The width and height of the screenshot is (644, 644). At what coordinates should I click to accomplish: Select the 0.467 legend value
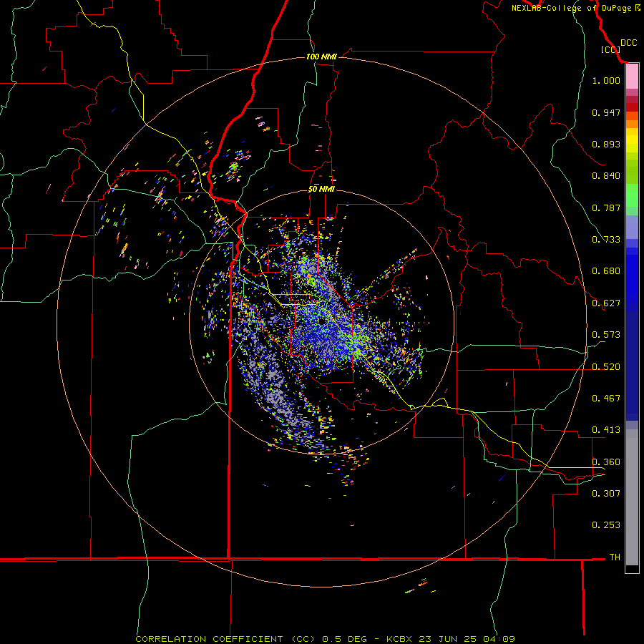click(x=606, y=399)
